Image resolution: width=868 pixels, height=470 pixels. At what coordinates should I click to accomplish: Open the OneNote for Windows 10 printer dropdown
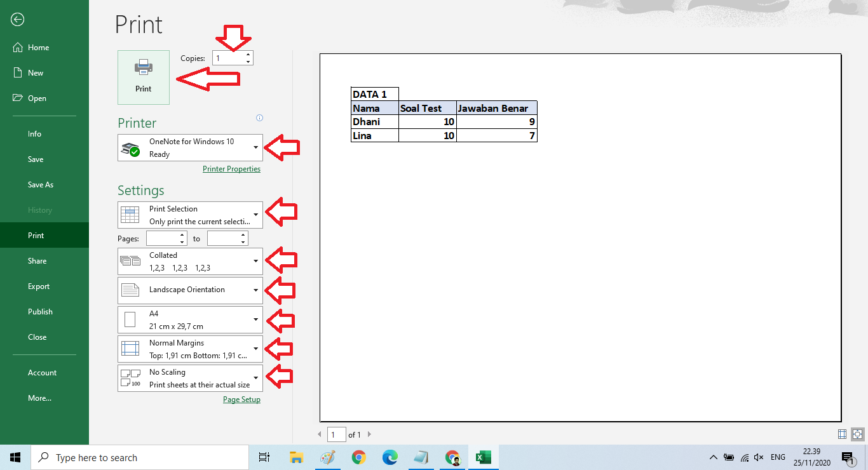tap(189, 147)
